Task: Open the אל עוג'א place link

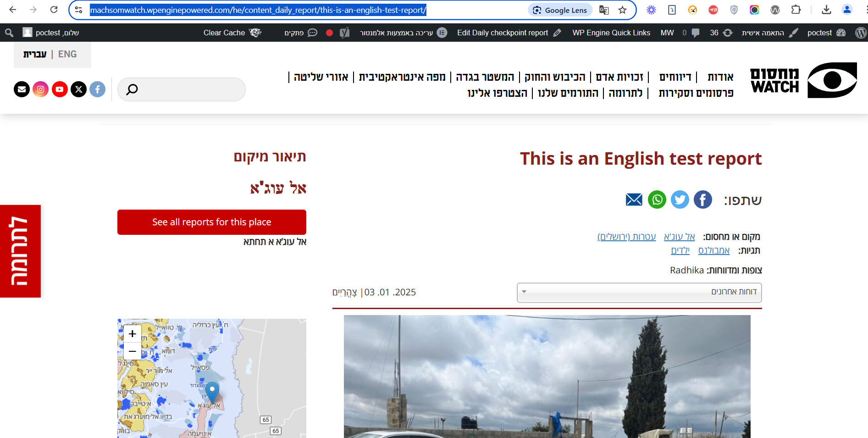Action: tap(679, 237)
